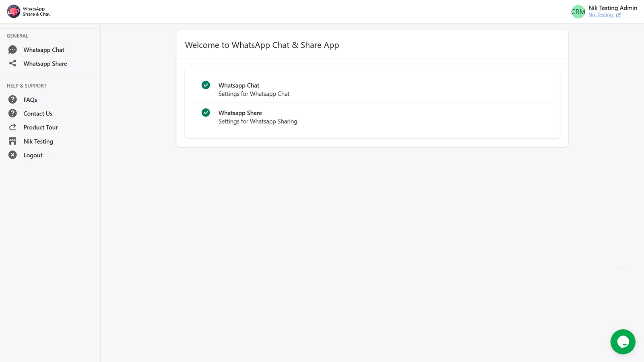Click the Product Tour arrow icon
644x362 pixels.
(12, 127)
